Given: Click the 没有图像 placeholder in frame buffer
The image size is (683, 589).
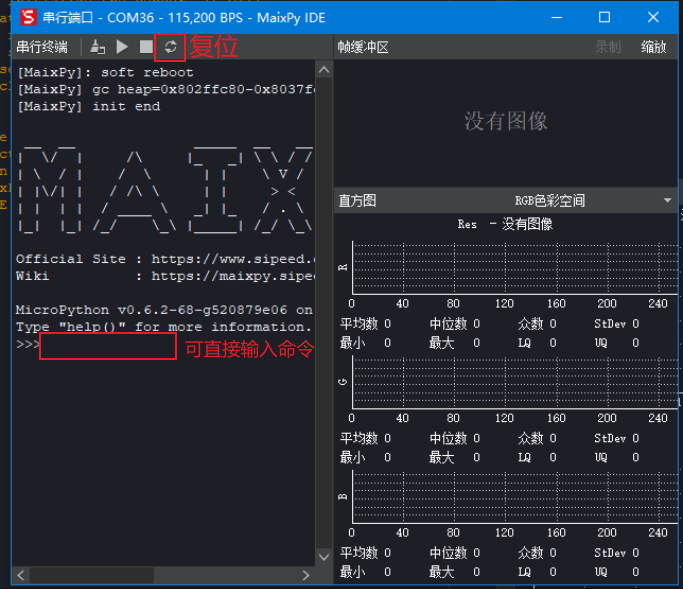Looking at the screenshot, I should click(x=506, y=121).
